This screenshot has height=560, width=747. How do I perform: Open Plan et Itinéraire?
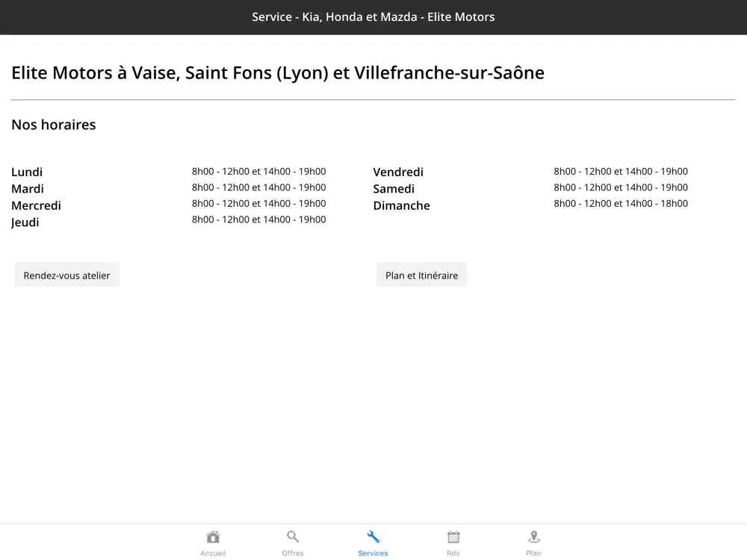[421, 276]
